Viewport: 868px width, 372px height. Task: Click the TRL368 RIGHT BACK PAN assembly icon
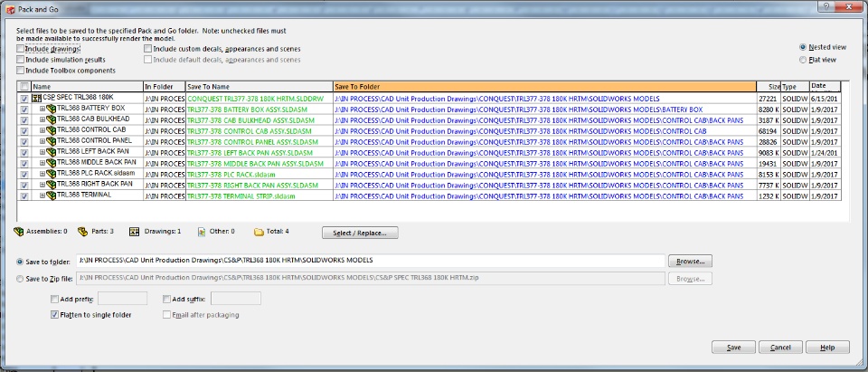pos(52,185)
